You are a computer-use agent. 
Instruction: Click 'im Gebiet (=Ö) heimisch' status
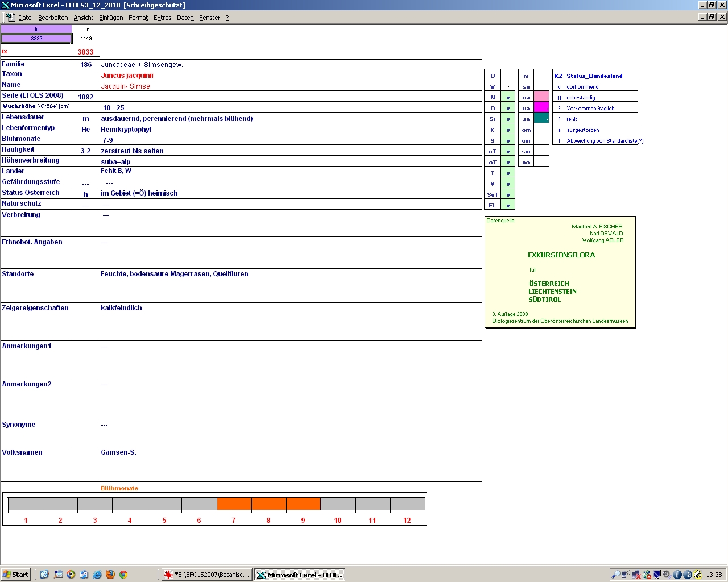click(139, 193)
